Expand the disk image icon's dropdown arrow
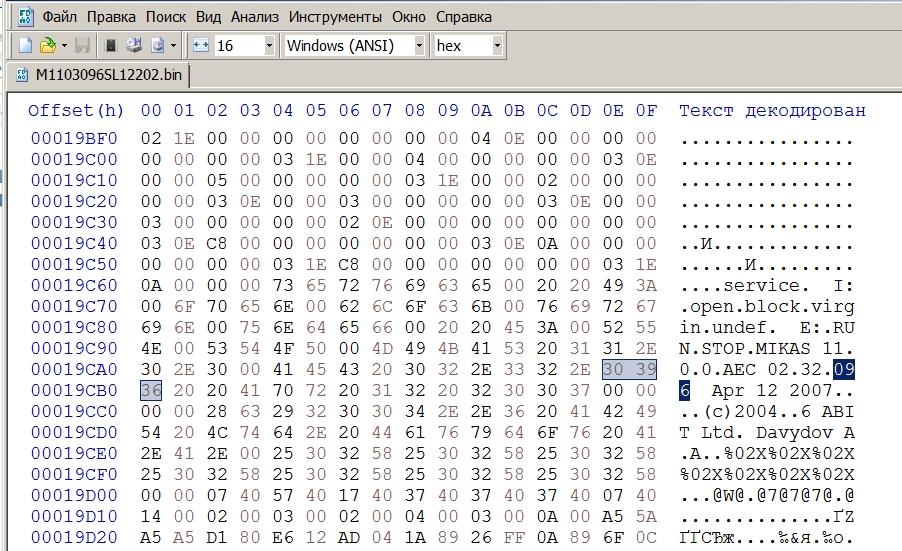This screenshot has width=902, height=551. tap(173, 45)
